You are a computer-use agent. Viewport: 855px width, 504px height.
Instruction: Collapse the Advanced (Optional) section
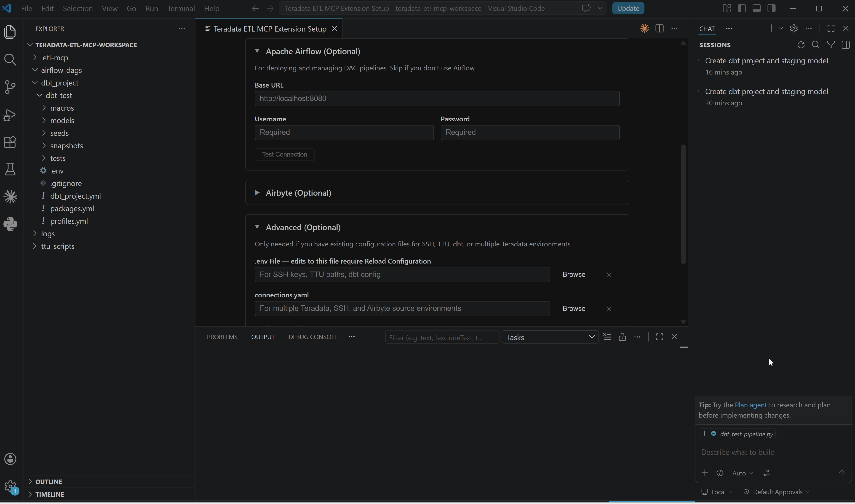pos(257,227)
